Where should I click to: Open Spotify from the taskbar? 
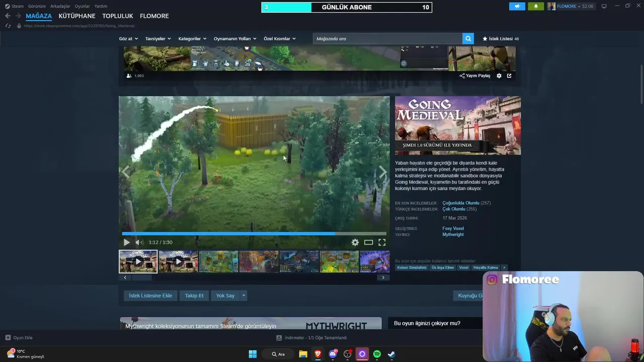(x=377, y=354)
